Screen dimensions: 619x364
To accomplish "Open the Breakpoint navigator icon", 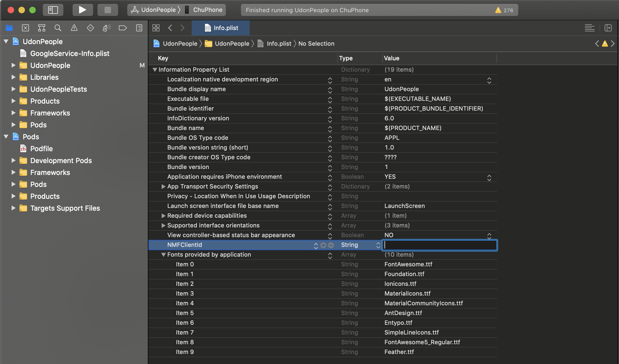I will pos(123,28).
